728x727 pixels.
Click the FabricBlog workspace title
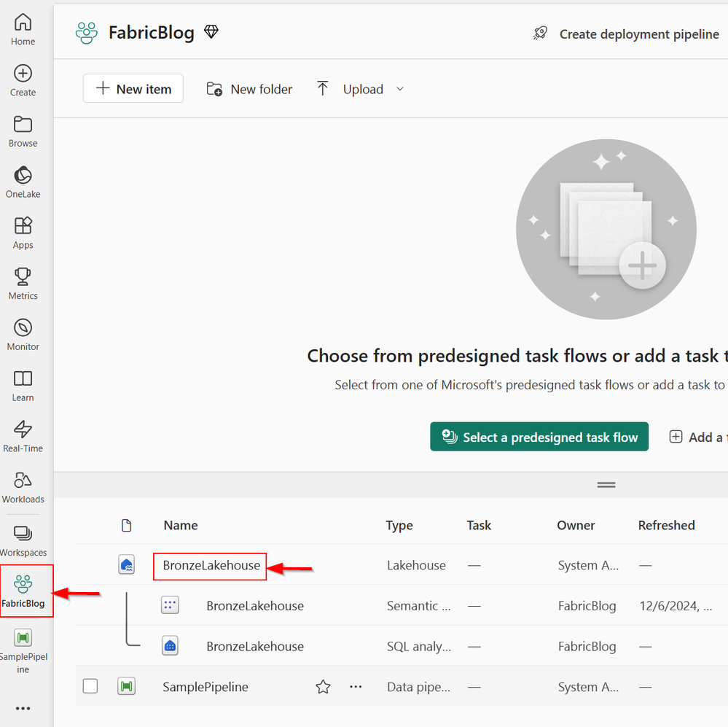tap(152, 33)
